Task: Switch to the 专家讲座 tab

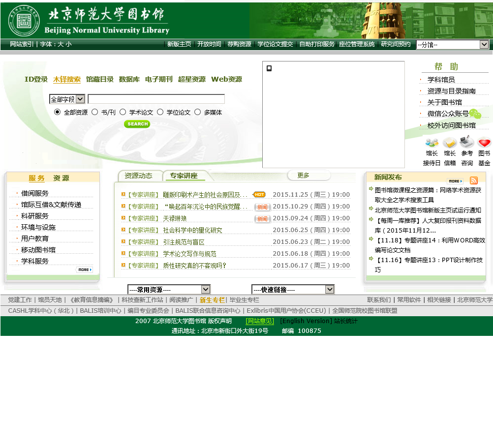Action: point(184,176)
